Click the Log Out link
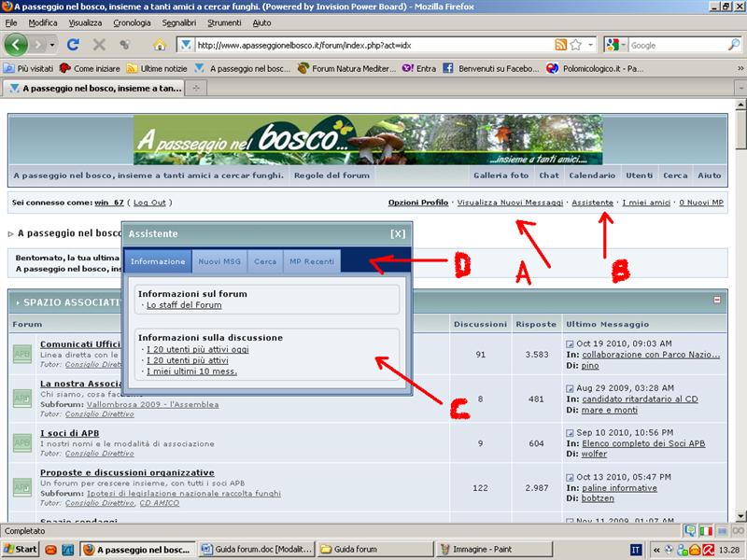The image size is (747, 560). tap(149, 203)
